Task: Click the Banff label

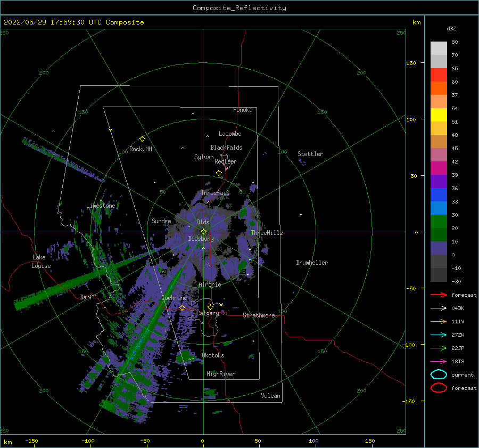Action: coord(88,297)
